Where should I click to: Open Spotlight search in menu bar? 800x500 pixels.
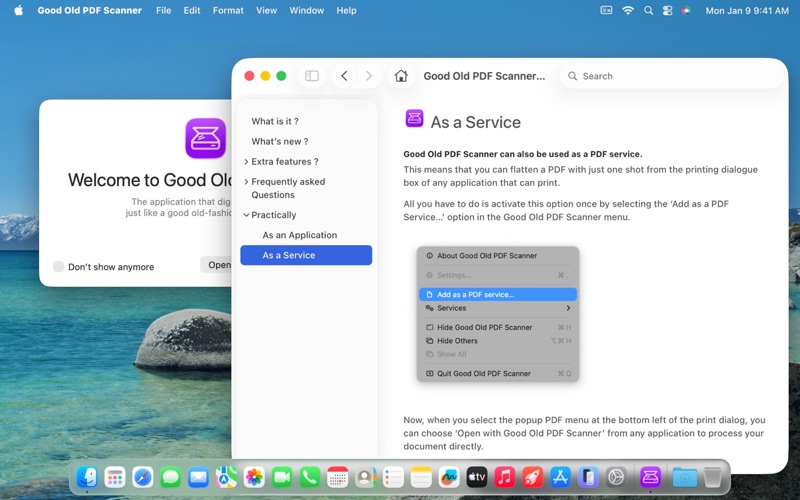click(x=648, y=10)
